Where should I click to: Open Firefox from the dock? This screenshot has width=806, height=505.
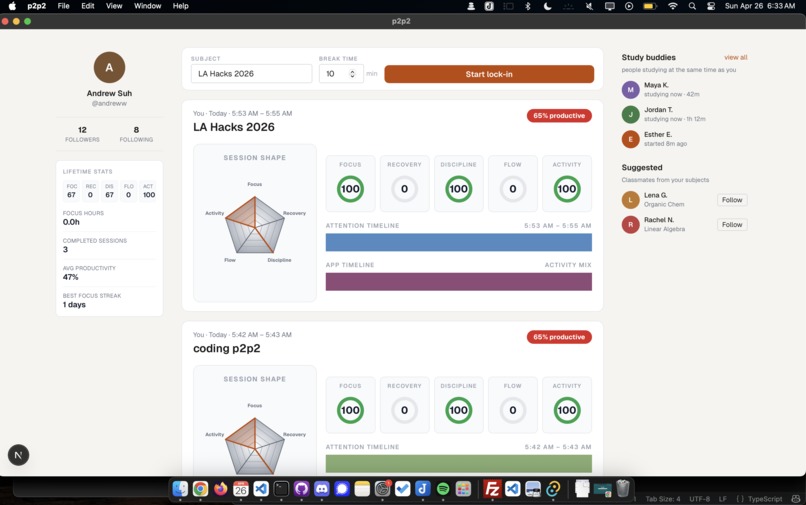coord(221,488)
